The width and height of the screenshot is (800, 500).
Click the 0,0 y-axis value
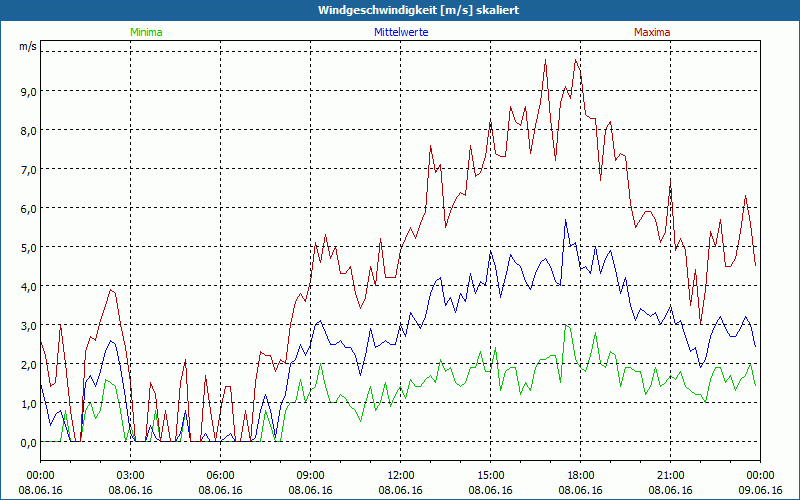tap(29, 443)
